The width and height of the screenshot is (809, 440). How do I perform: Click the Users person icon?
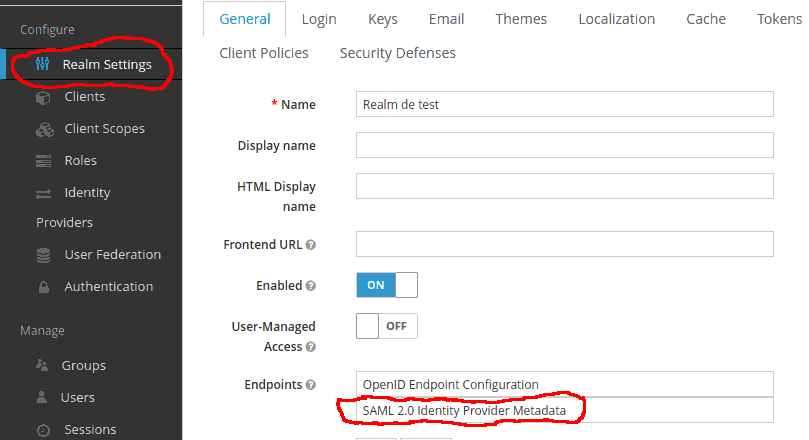pos(42,397)
